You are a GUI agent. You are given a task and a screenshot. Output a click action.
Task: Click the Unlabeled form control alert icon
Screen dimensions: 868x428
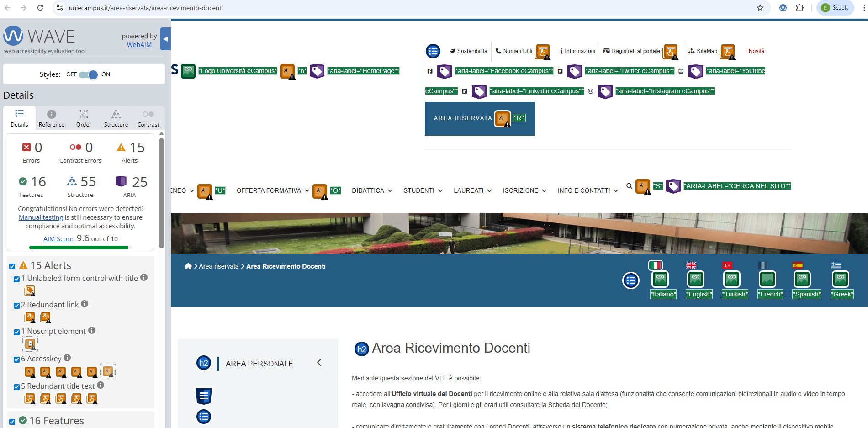pyautogui.click(x=30, y=291)
